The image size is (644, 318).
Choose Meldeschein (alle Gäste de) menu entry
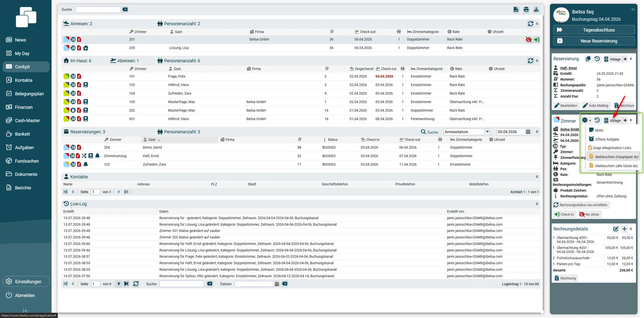[613, 166]
